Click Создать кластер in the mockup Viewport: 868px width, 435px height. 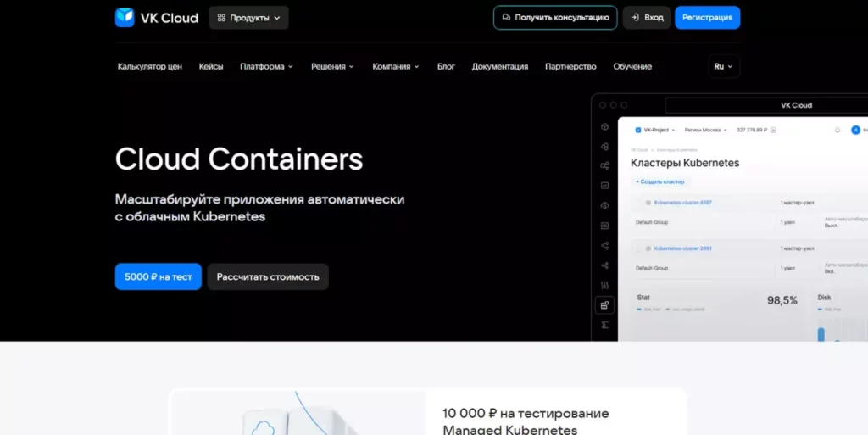[x=659, y=181]
